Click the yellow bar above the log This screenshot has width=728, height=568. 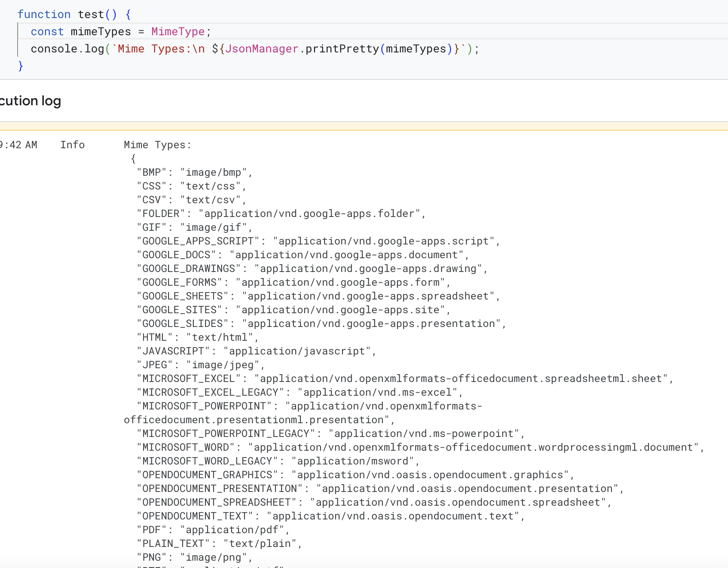[364, 126]
